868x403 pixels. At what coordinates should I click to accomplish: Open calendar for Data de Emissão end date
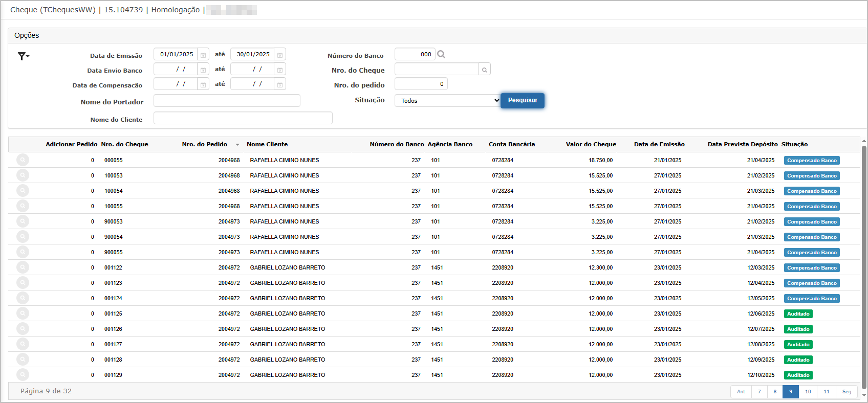point(280,55)
